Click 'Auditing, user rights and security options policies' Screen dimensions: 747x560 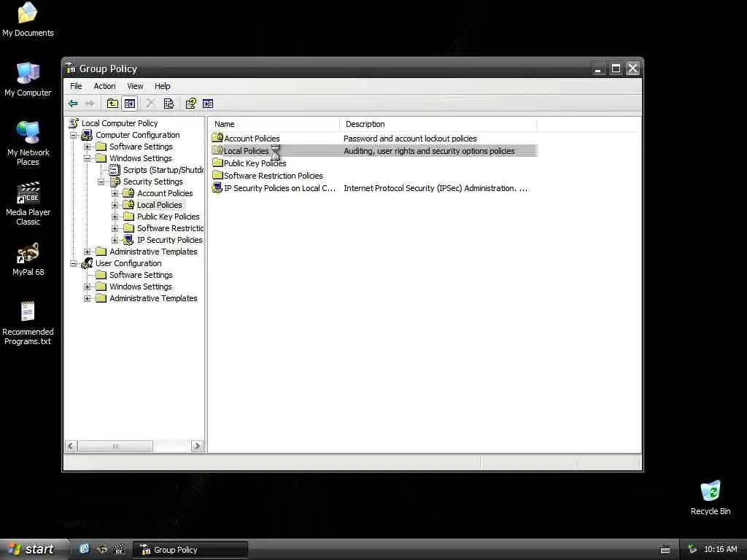tap(429, 151)
